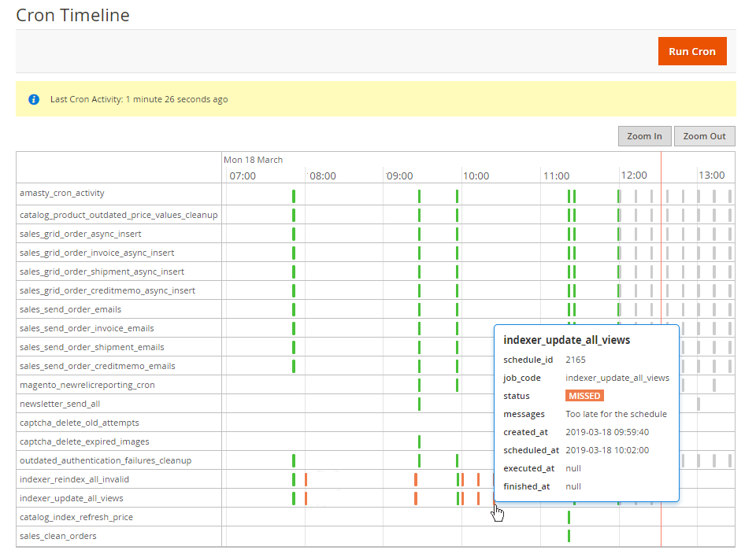The image size is (756, 554).
Task: Click the blue info icon in notice bar
Action: pos(34,100)
